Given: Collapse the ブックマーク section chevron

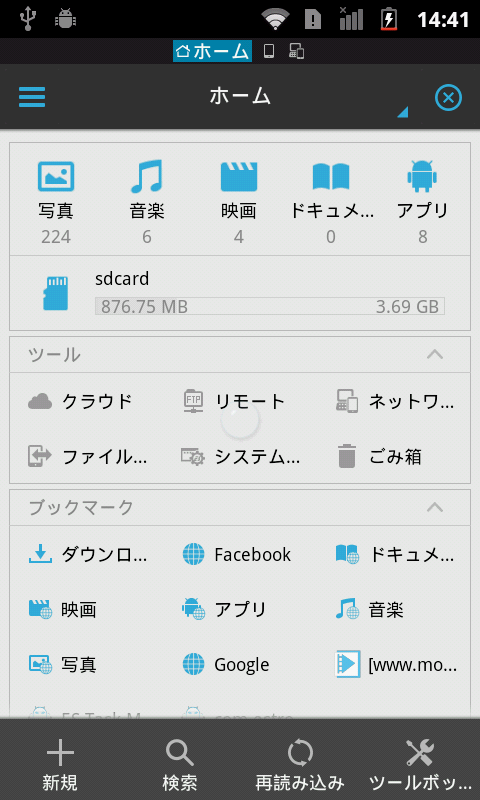Looking at the screenshot, I should point(435,507).
